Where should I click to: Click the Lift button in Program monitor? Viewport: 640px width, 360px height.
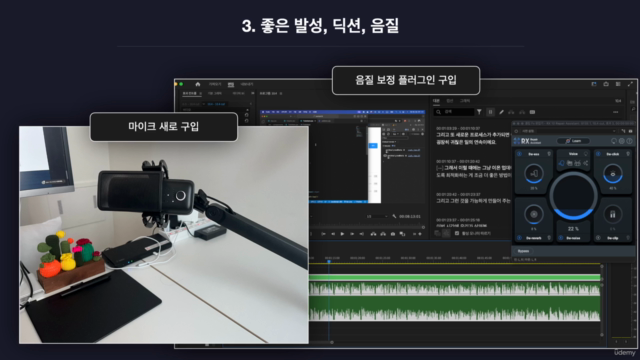pyautogui.click(x=373, y=234)
